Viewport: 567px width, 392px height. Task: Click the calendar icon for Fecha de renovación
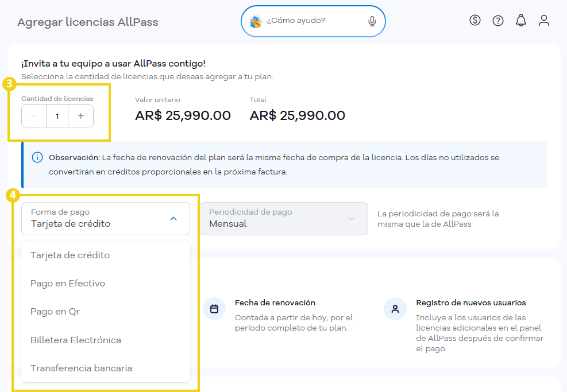pyautogui.click(x=214, y=309)
